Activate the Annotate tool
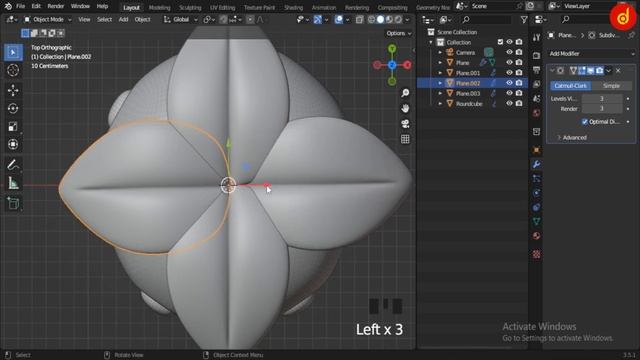 13,165
